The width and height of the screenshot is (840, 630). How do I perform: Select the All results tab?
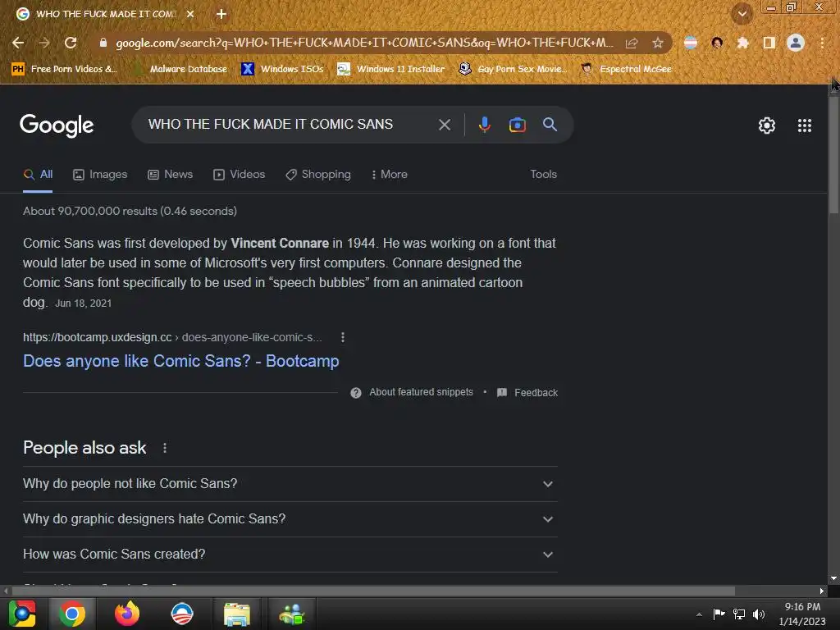click(38, 175)
